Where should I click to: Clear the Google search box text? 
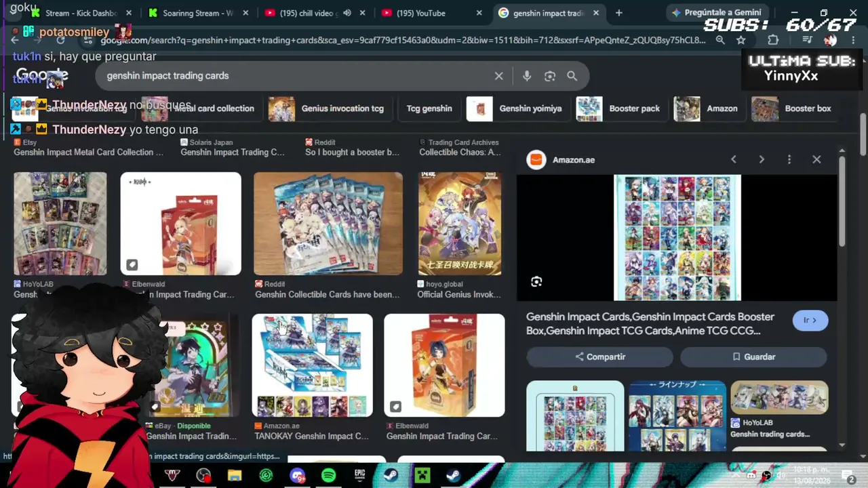tap(499, 76)
